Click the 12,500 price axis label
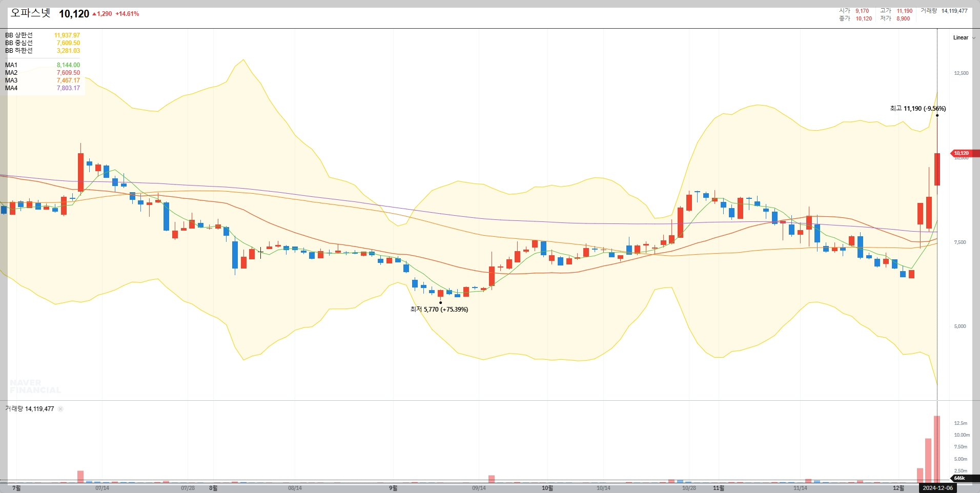Screen dimensions: 980x493 (961, 73)
